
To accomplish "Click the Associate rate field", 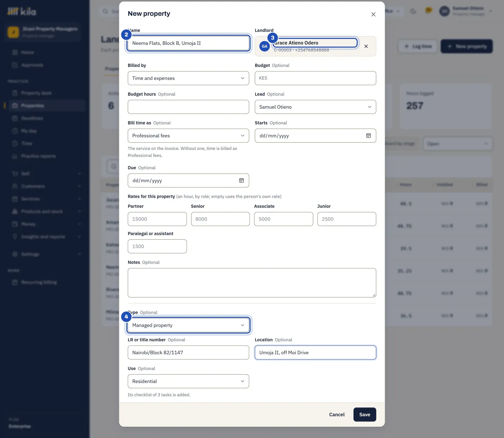I will pos(283,219).
